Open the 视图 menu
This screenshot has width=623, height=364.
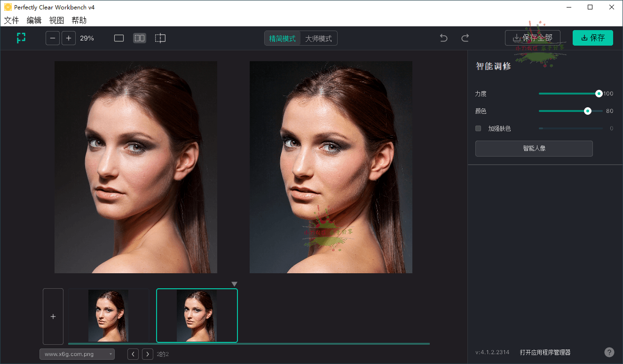click(x=56, y=20)
